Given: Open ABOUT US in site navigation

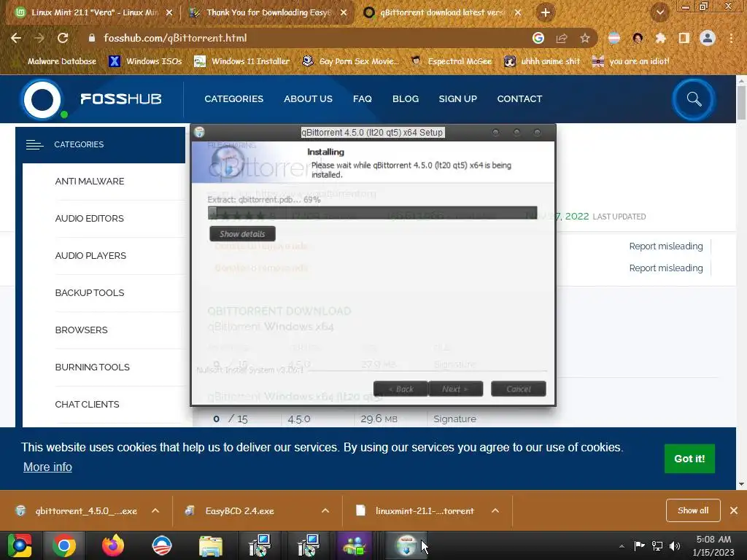Looking at the screenshot, I should point(309,99).
